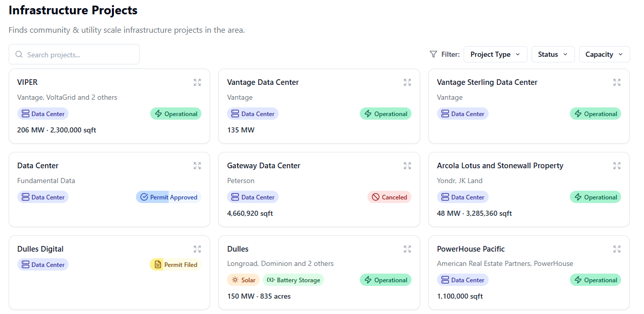Click Operational badge on Arcola Lotus card
Screen dimensions: 644x314
click(595, 197)
